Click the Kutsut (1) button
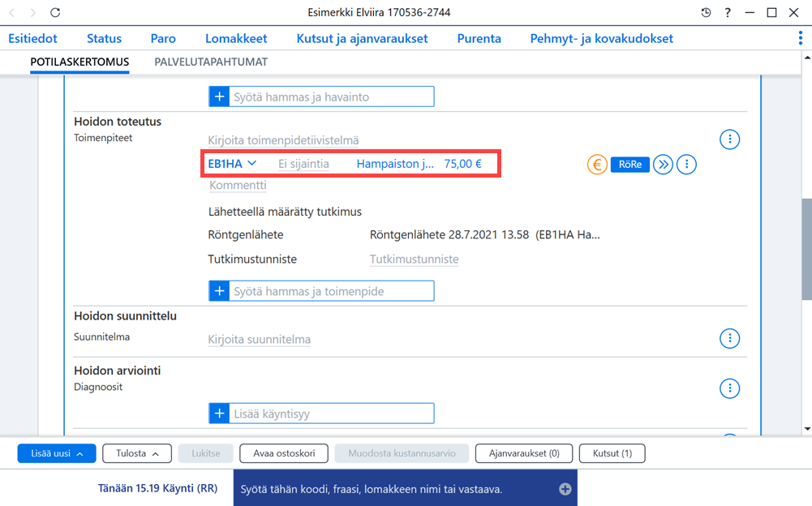The height and width of the screenshot is (506, 812). tap(612, 453)
